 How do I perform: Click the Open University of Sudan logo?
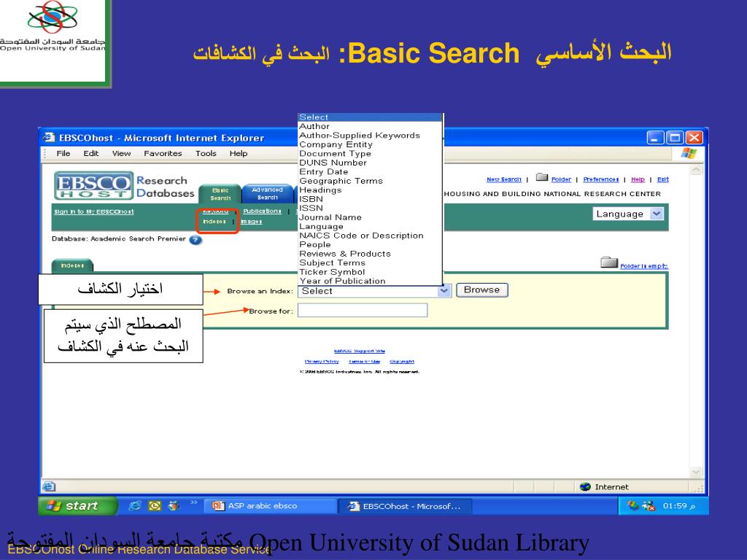click(53, 27)
